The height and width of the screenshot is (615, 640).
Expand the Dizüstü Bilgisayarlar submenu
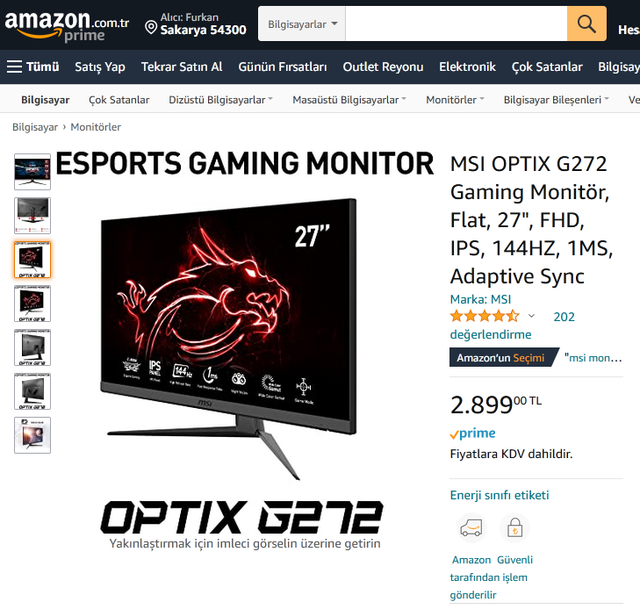pos(220,100)
